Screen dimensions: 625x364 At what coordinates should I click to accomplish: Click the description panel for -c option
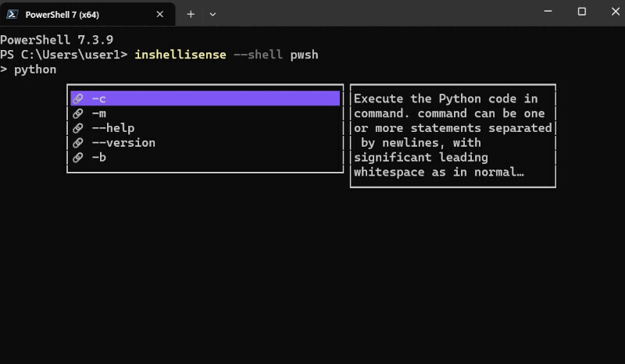(x=453, y=136)
